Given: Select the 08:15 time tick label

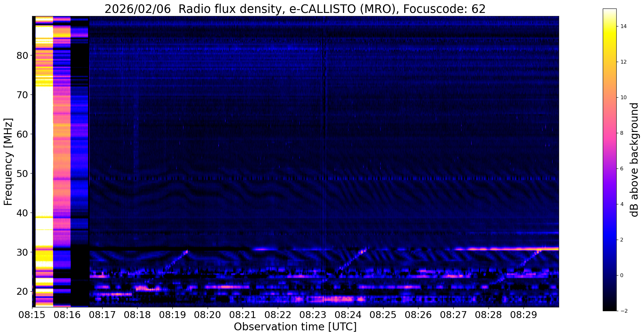Looking at the screenshot, I should tap(32, 315).
